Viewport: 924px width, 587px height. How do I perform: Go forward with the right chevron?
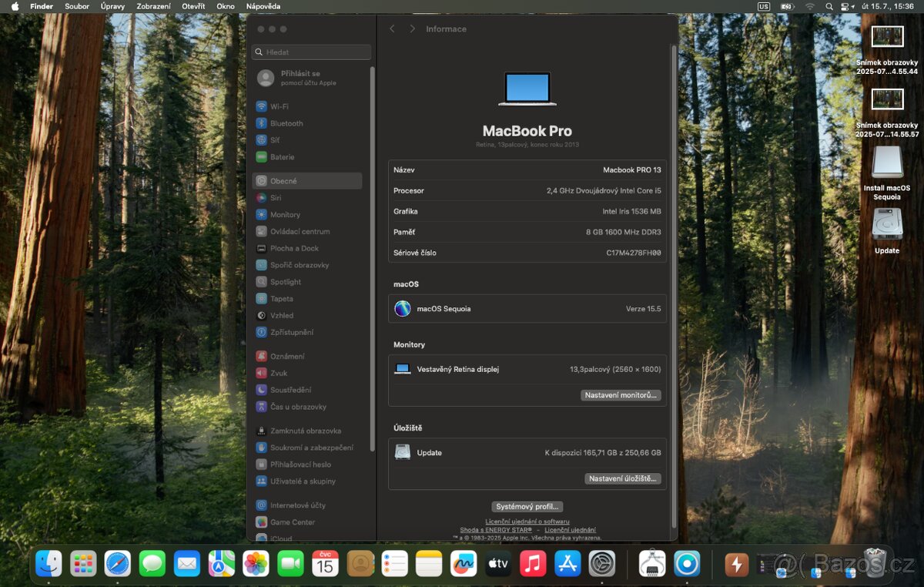[412, 29]
